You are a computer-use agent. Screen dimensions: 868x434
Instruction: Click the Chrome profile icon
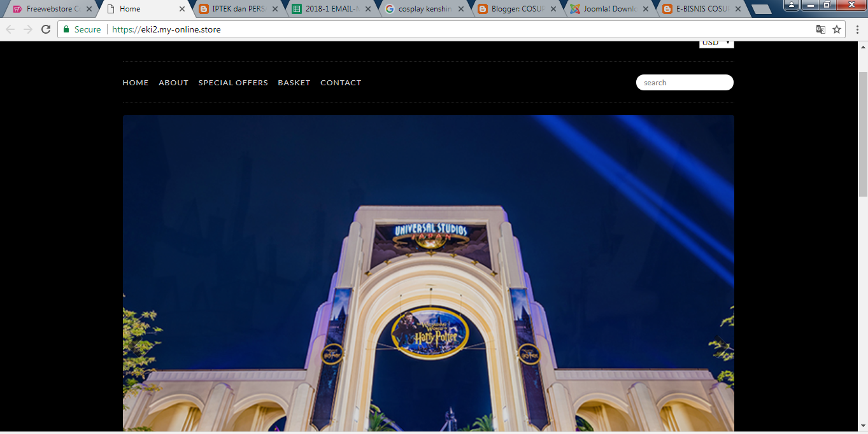coord(792,4)
